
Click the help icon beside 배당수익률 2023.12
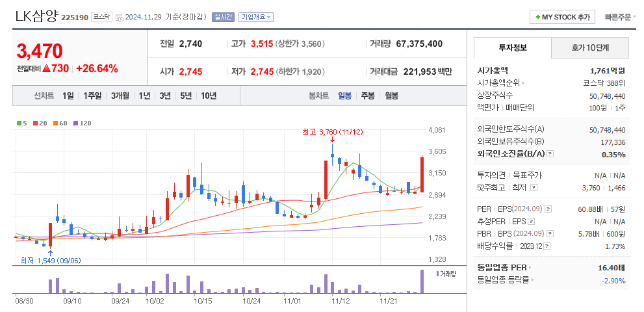[547, 246]
